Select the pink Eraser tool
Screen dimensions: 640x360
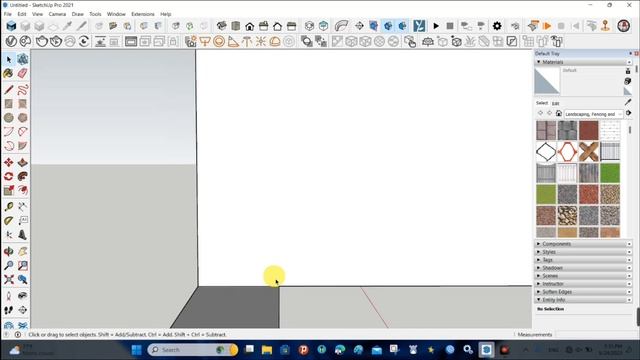(x=22, y=74)
